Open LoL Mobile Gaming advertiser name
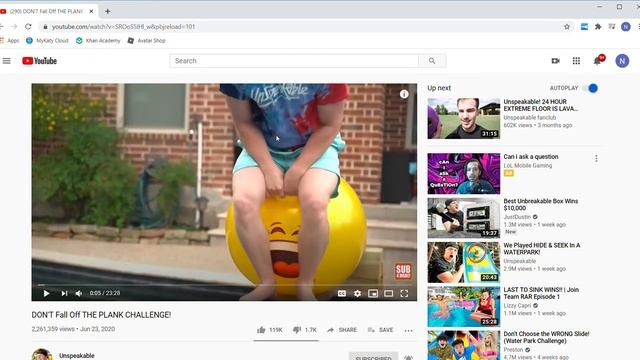Image resolution: width=640 pixels, height=360 pixels. point(528,165)
